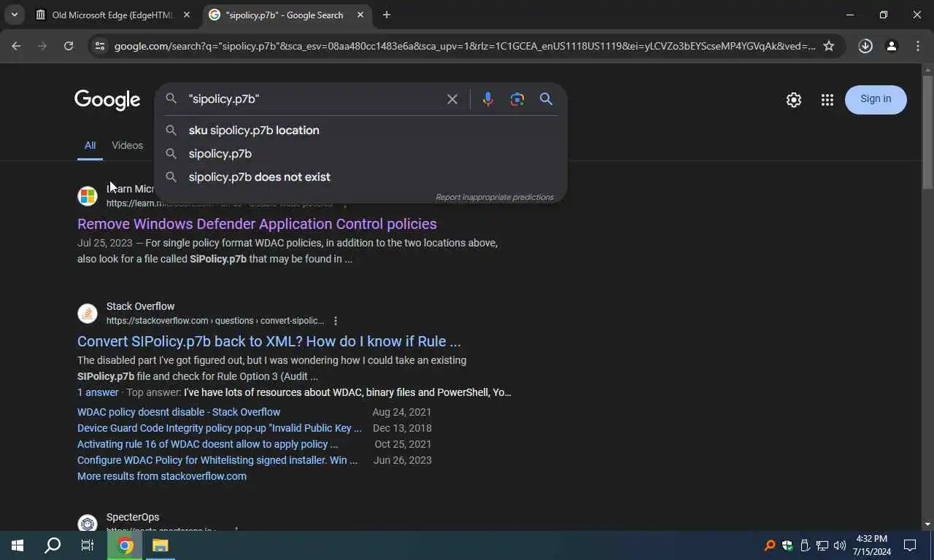Viewport: 934px width, 560px height.
Task: Open the Google apps grid
Action: click(x=827, y=100)
